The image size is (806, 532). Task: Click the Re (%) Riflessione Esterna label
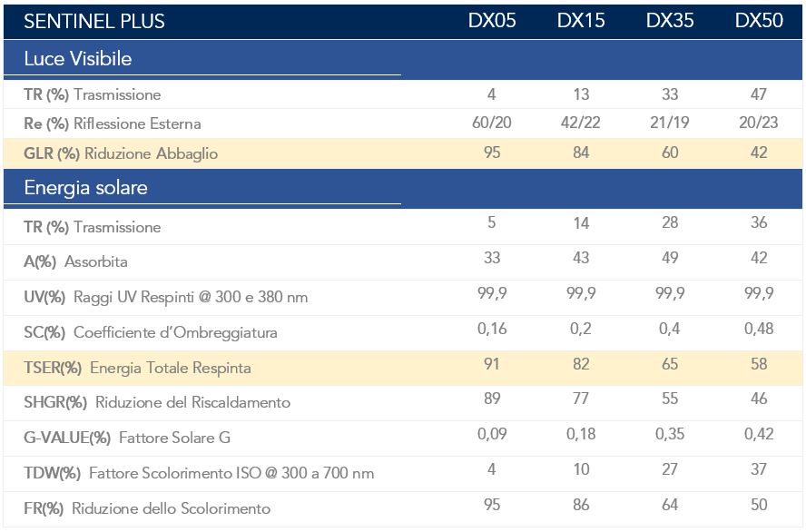pyautogui.click(x=113, y=123)
